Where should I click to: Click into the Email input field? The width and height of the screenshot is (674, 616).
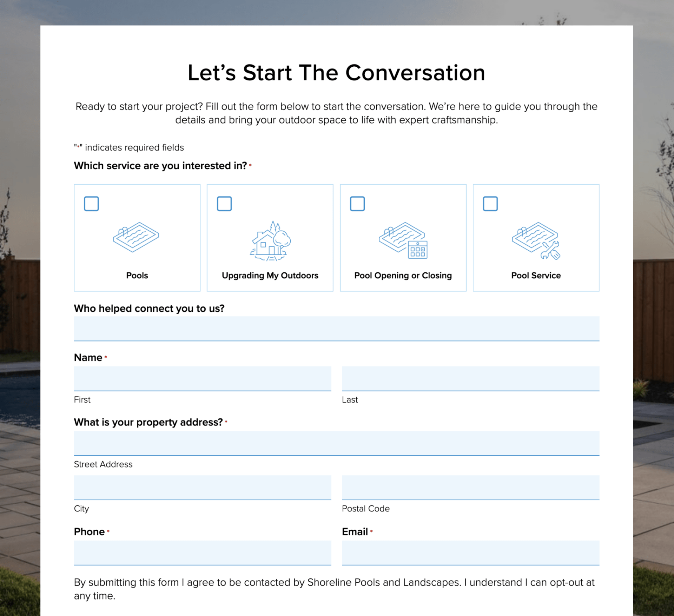tap(470, 552)
